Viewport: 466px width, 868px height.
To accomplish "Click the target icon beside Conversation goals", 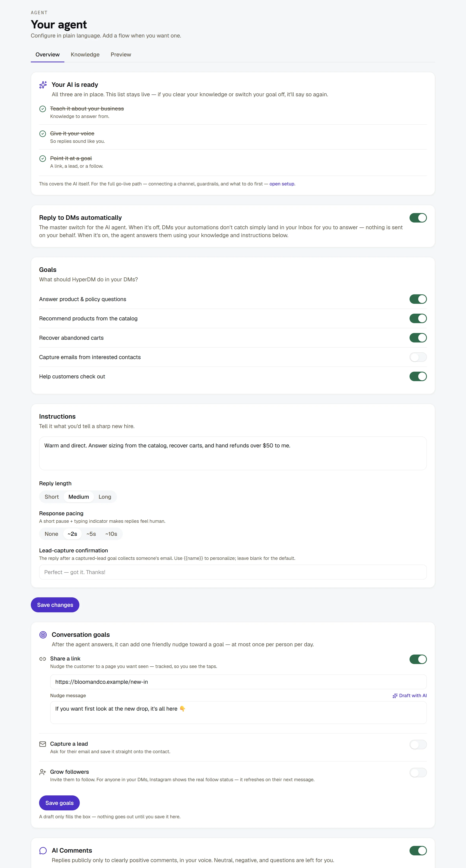I will [43, 635].
